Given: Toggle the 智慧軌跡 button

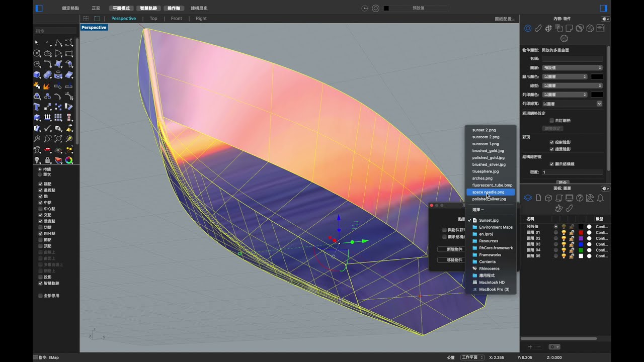Looking at the screenshot, I should 148,8.
